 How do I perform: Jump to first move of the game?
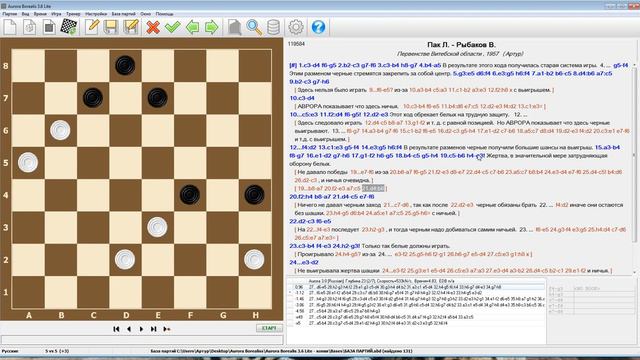[116, 329]
